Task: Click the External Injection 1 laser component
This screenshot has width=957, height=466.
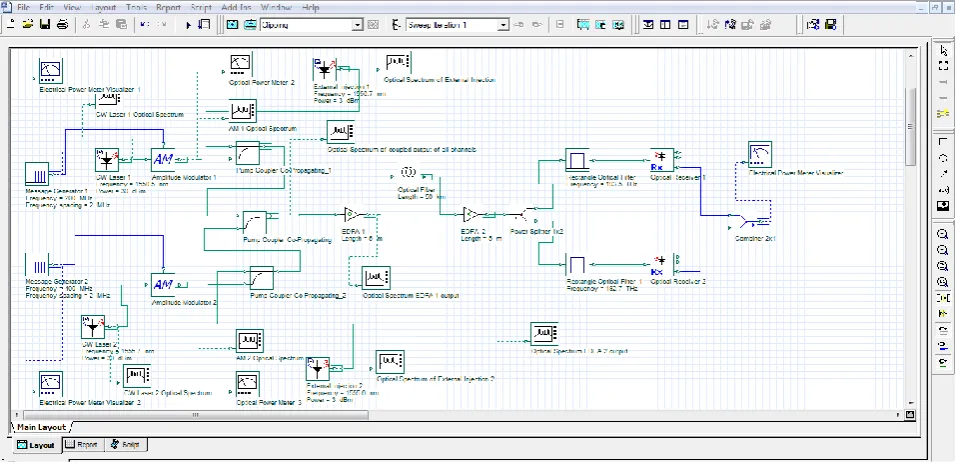Action: 324,71
